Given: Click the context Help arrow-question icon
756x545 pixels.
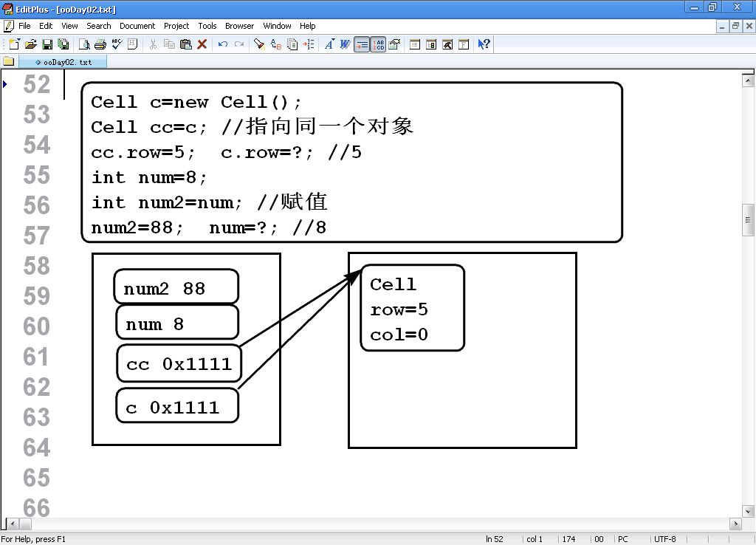Looking at the screenshot, I should click(x=484, y=44).
